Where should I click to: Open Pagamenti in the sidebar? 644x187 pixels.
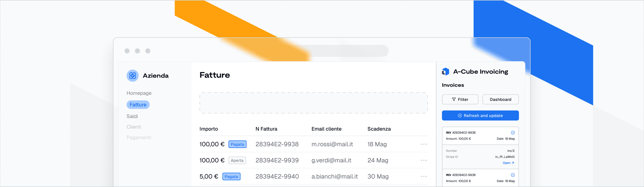pyautogui.click(x=139, y=137)
